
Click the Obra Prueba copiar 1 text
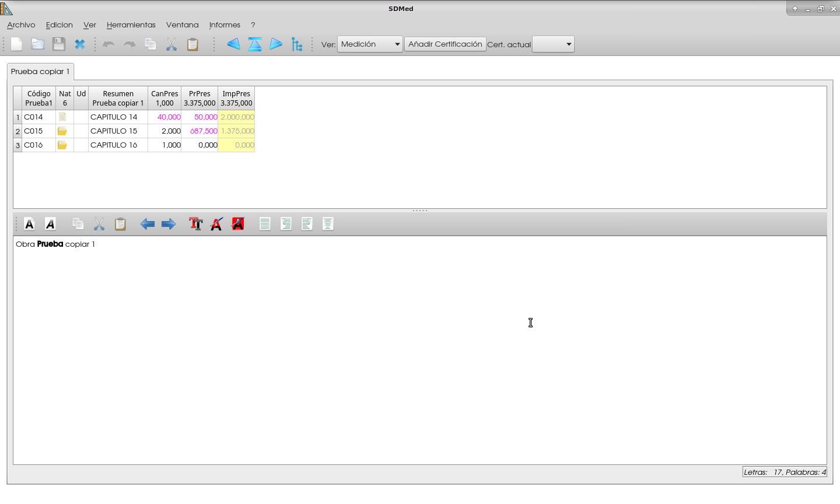55,244
